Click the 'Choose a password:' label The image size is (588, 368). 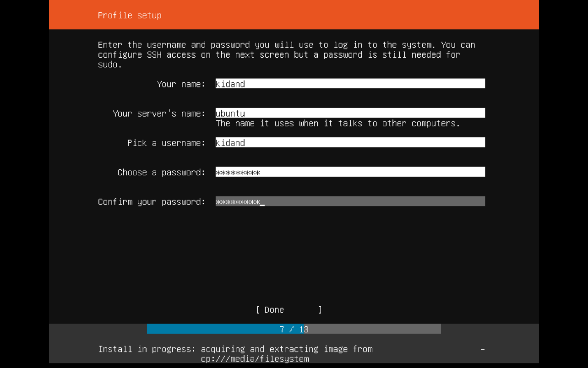[x=161, y=173]
